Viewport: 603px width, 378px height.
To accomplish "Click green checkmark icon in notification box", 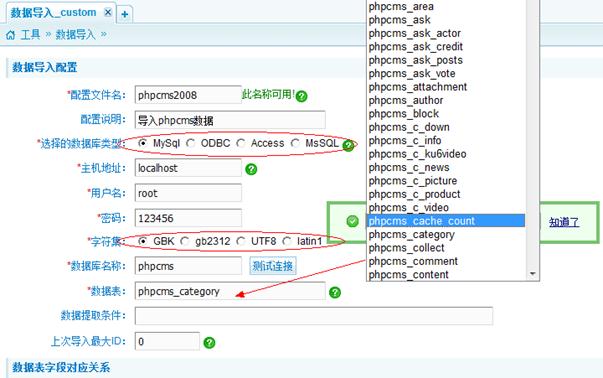I will 352,221.
